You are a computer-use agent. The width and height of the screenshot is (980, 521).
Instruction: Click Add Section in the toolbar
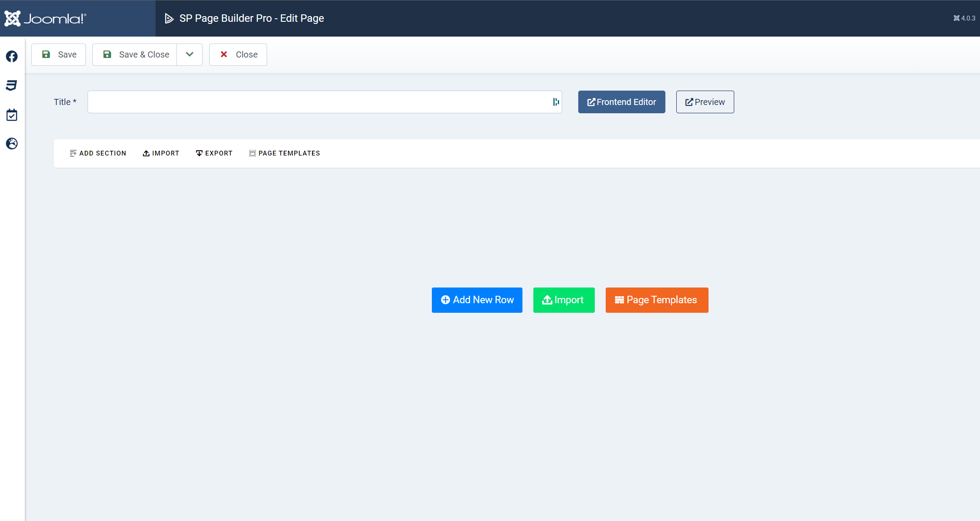[98, 153]
